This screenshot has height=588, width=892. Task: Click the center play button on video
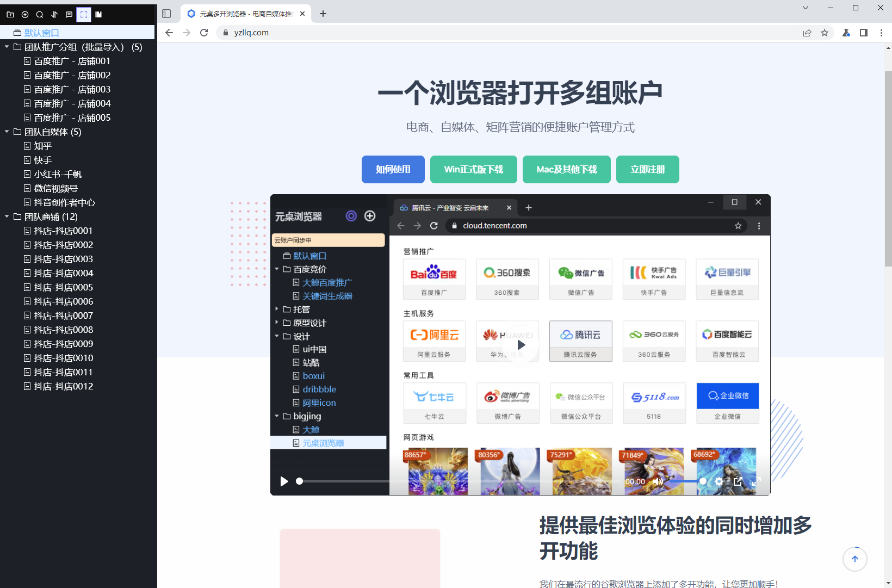[x=521, y=344]
